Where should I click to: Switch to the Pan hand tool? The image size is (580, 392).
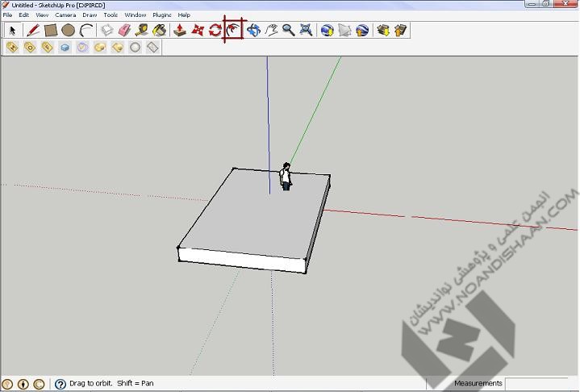click(x=272, y=31)
